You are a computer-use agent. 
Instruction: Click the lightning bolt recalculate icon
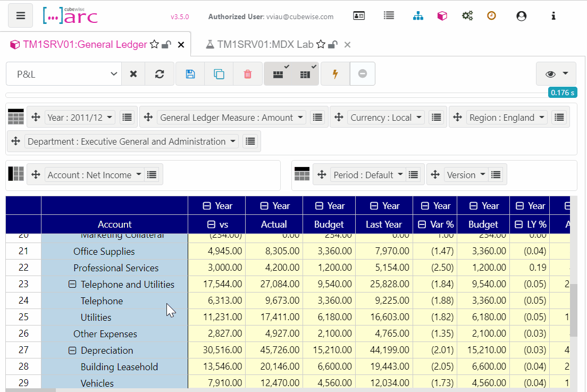335,74
